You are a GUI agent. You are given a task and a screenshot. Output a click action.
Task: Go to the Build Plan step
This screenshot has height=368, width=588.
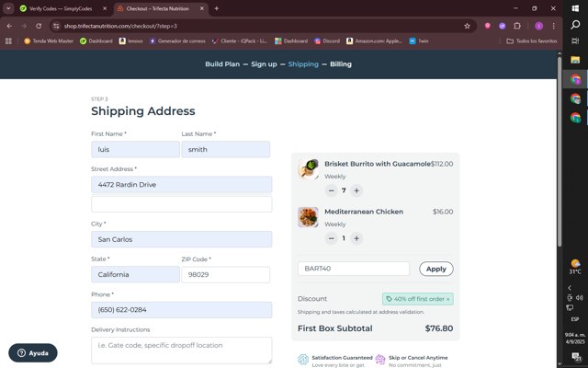(x=222, y=64)
